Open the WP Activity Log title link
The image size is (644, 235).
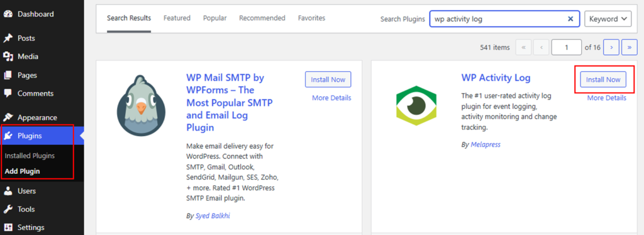[x=496, y=77]
